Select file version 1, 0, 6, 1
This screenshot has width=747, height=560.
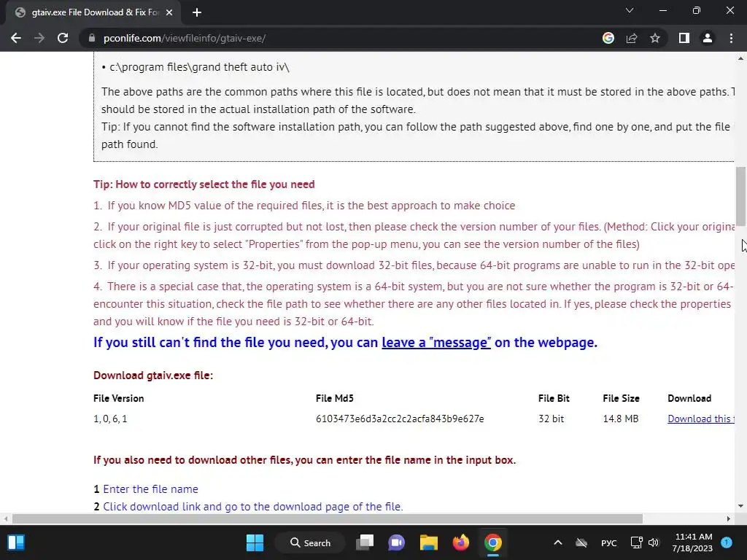pyautogui.click(x=110, y=419)
